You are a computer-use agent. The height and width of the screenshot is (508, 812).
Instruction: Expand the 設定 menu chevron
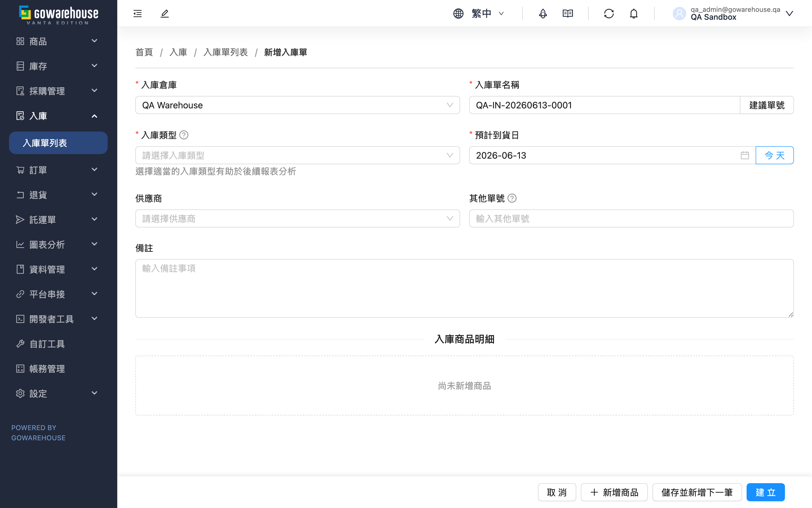(95, 393)
